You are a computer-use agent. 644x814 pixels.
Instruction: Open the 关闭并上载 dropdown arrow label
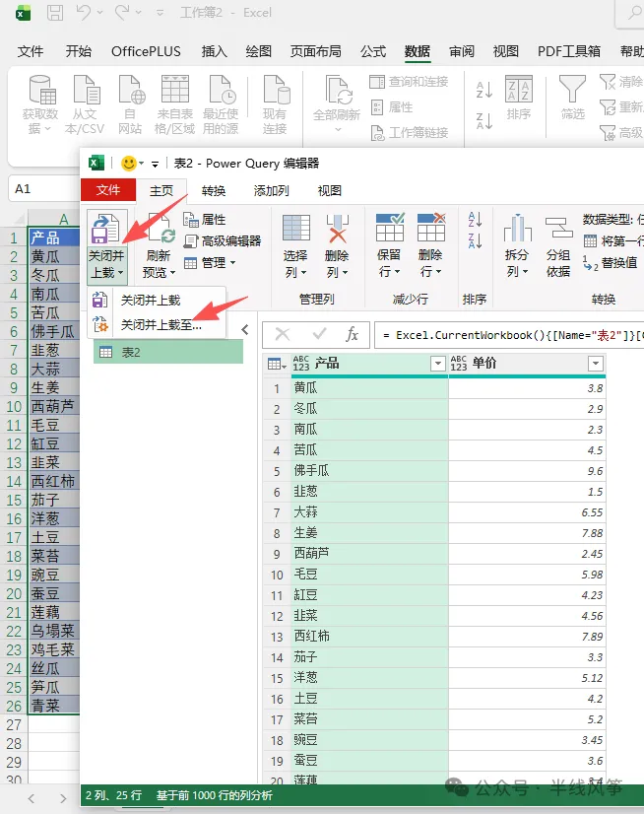[106, 264]
